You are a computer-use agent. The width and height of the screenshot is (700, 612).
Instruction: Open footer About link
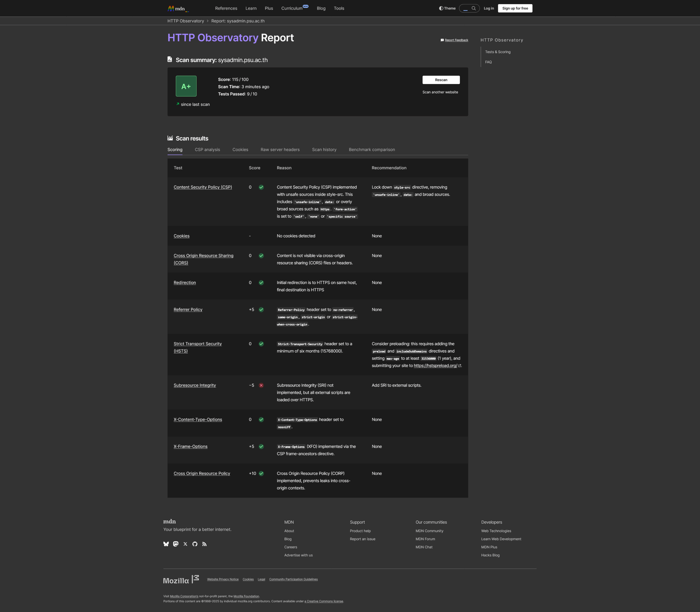(x=289, y=531)
